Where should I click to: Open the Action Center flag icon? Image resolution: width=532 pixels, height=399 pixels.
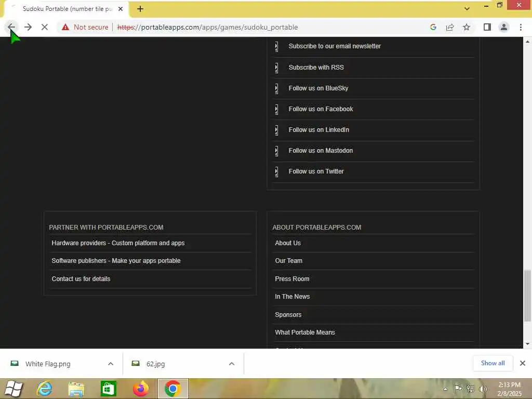click(x=458, y=389)
